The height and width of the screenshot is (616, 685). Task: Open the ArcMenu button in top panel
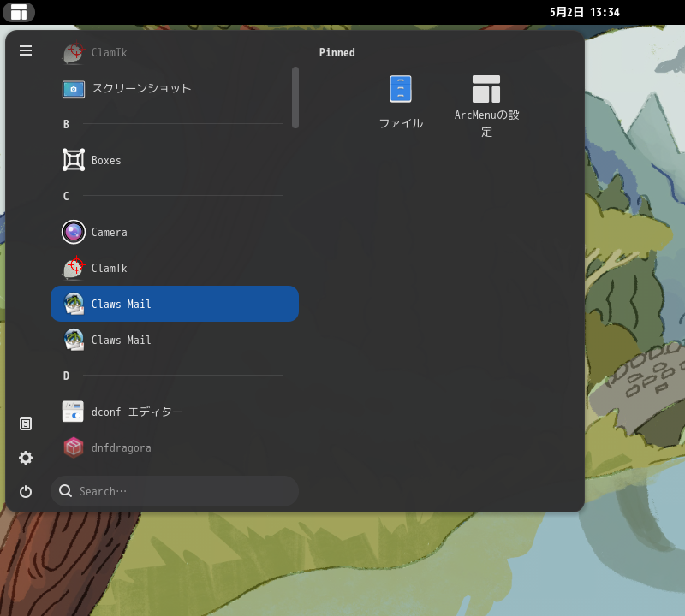click(19, 12)
